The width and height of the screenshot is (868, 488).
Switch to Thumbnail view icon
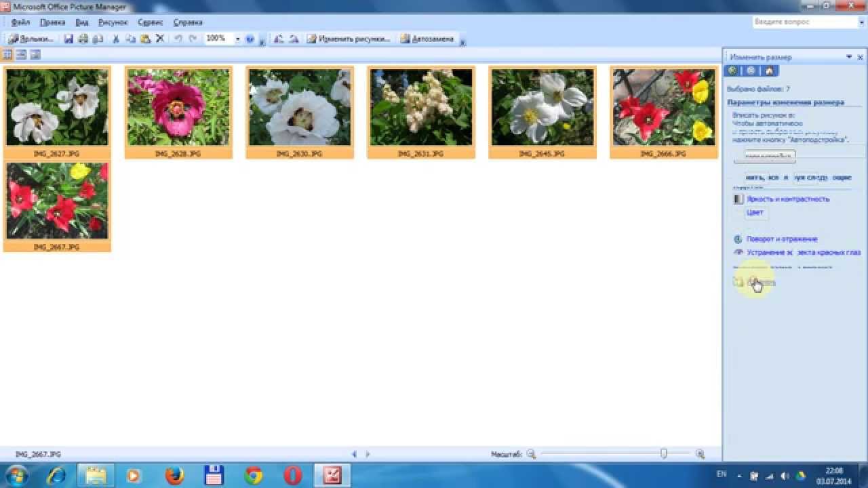pos(7,54)
